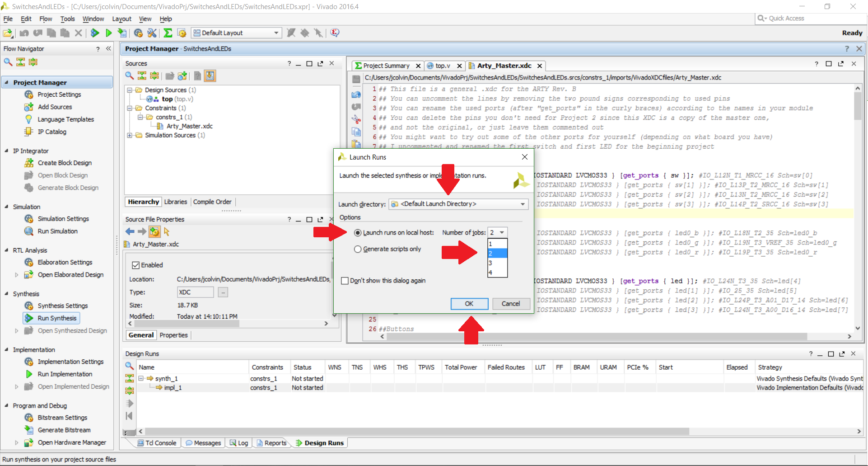Viewport: 868px width, 466px height.
Task: Click Add Sources in Flow Navigator
Action: tap(55, 107)
